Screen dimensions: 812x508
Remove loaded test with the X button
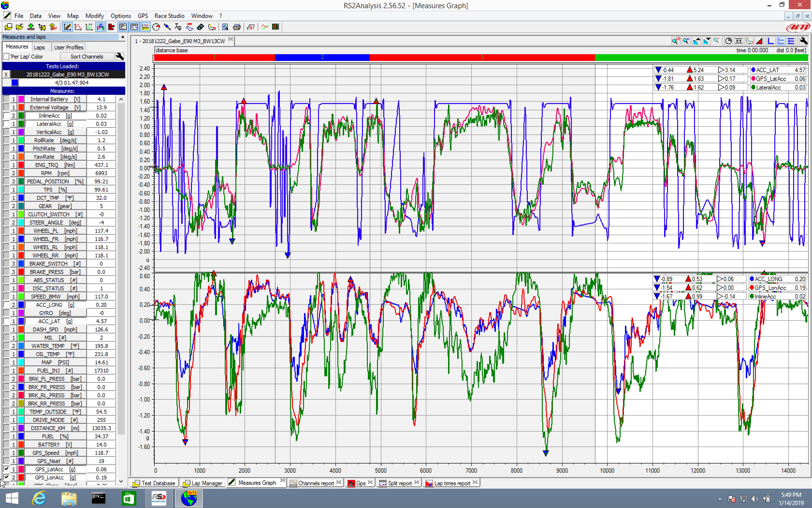point(6,74)
